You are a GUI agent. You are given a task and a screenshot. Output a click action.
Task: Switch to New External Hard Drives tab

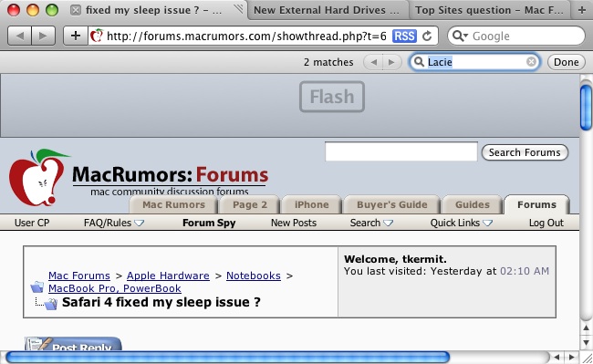[x=328, y=10]
